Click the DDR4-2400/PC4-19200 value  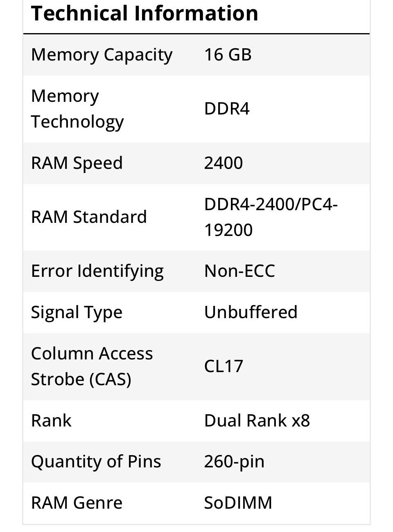(270, 217)
